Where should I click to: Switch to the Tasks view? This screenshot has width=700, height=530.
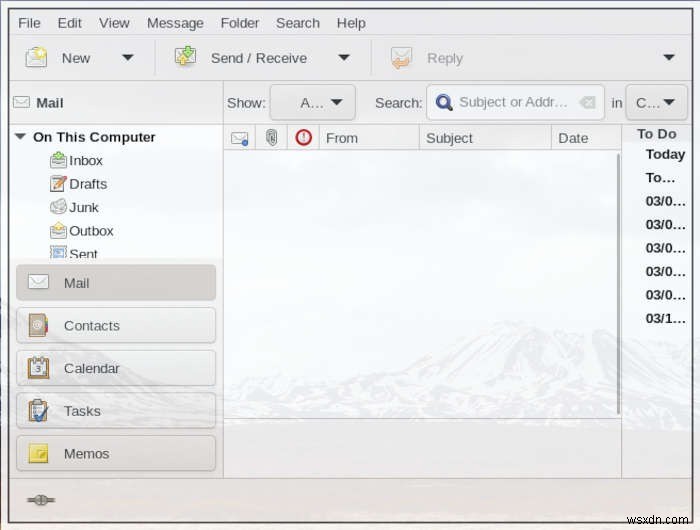(116, 411)
